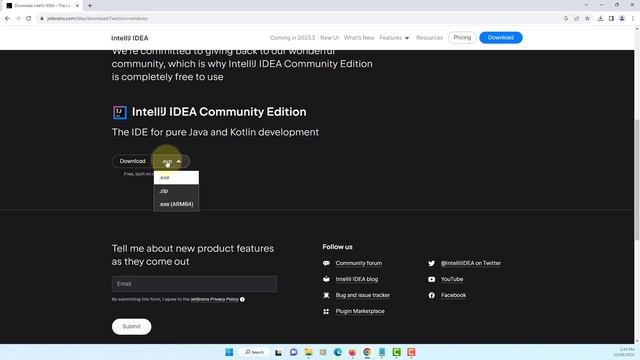Expand the Features menu in navigation
Image resolution: width=640 pixels, height=360 pixels.
[x=394, y=38]
